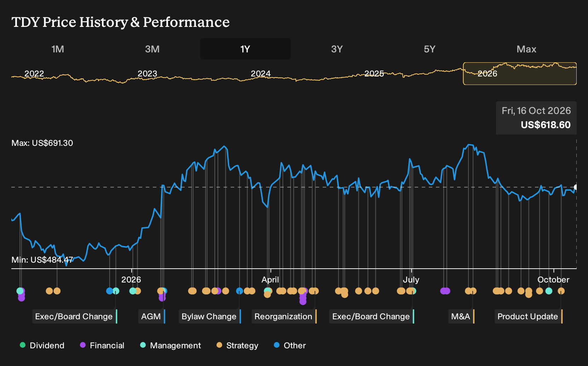Click the 2022 label in the overview chart
588x366 pixels.
[34, 74]
